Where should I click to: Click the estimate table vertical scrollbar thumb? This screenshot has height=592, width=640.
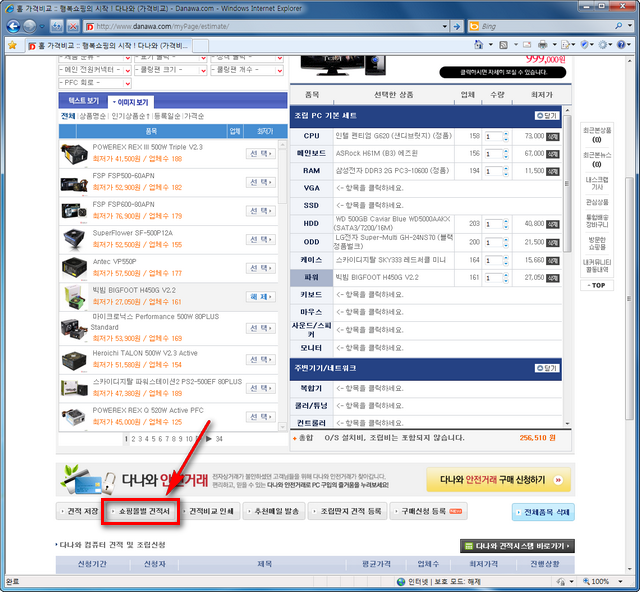(567, 184)
